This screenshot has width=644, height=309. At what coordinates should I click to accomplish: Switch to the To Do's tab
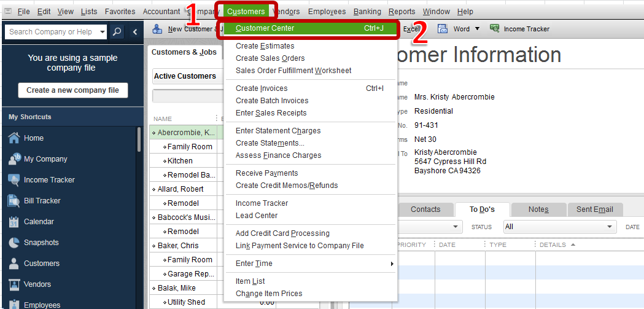tap(482, 209)
